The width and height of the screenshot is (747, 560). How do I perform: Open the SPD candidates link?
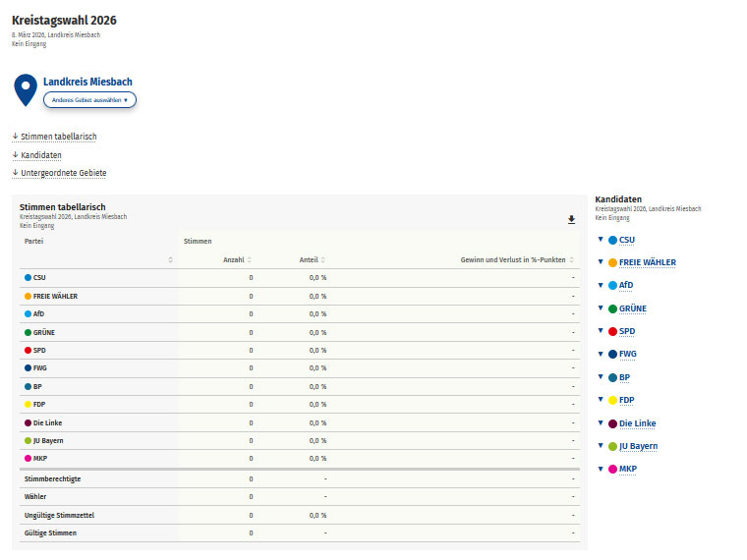[x=627, y=331]
